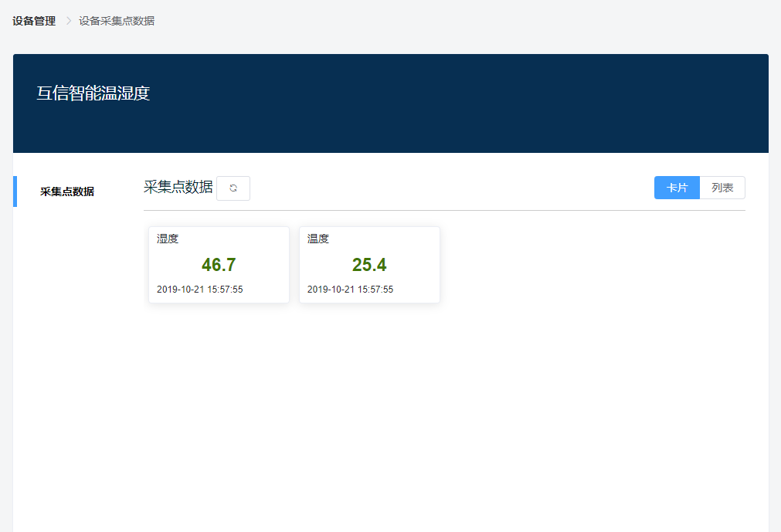The width and height of the screenshot is (781, 532).
Task: Click the 互信智能温湿度 device title
Action: pyautogui.click(x=93, y=93)
